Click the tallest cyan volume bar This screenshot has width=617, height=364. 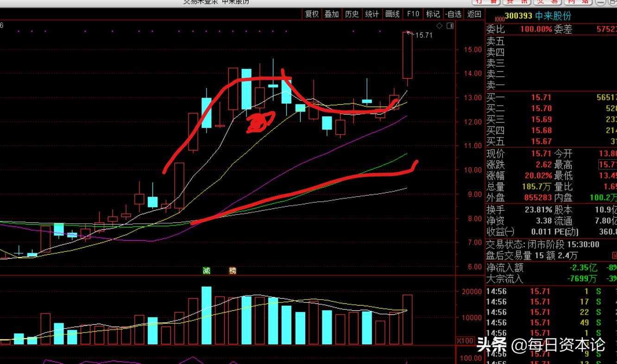(207, 316)
